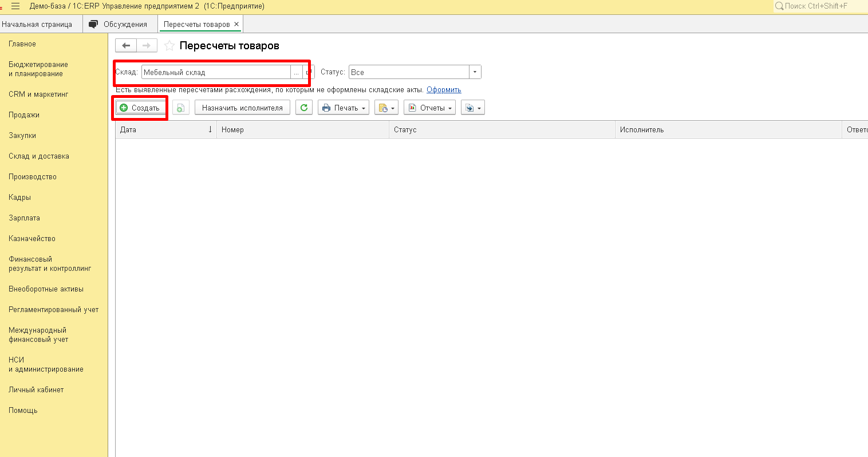The image size is (868, 457).
Task: Open Личный кабинет section
Action: (x=36, y=390)
